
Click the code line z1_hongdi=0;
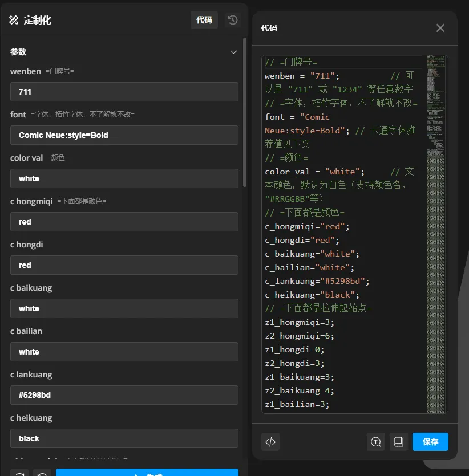(294, 349)
